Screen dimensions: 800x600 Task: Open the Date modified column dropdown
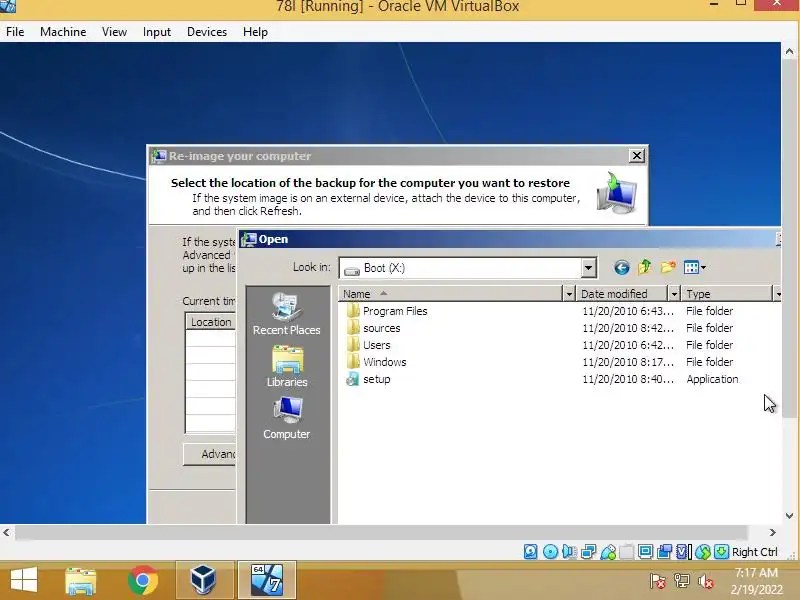[674, 294]
